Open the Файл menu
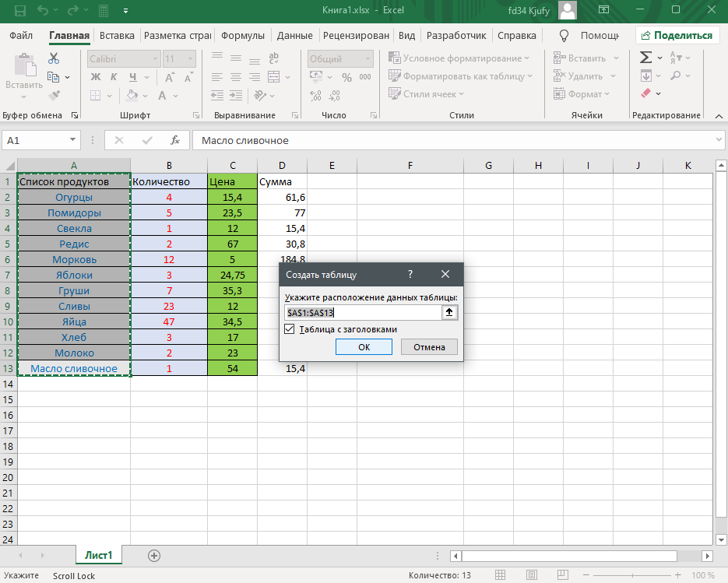The width and height of the screenshot is (728, 583). click(22, 35)
